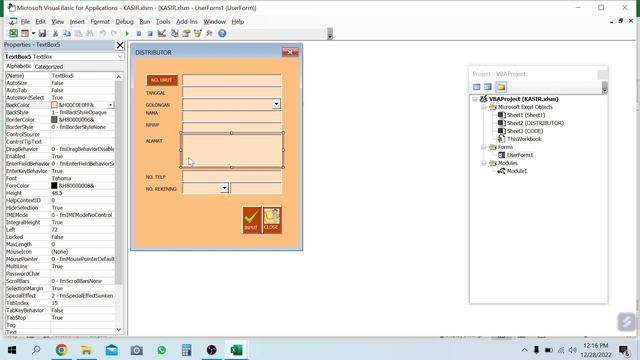The width and height of the screenshot is (640, 360).
Task: Click the Undo toolbar icon
Action: click(102, 33)
